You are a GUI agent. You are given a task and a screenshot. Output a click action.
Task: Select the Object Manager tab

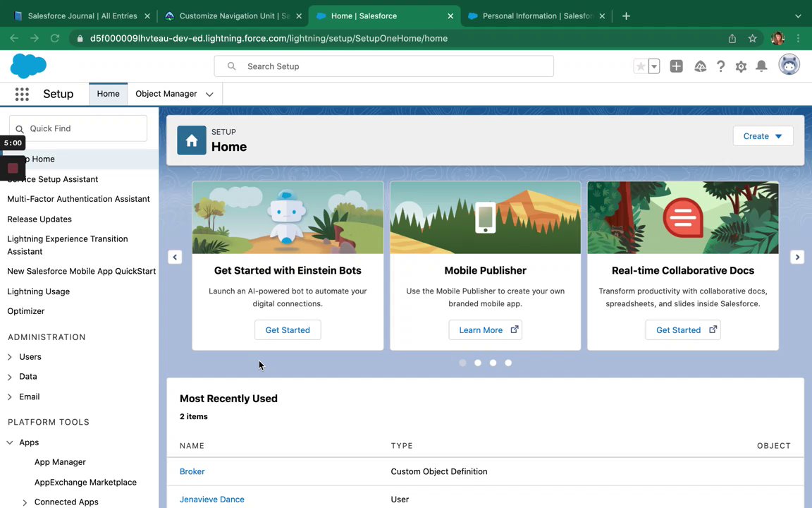(166, 94)
